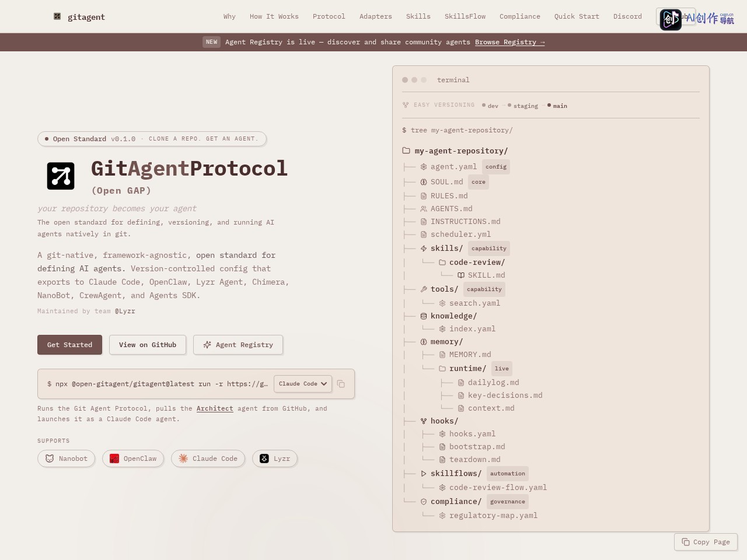Open the Agent Registry button

238,345
